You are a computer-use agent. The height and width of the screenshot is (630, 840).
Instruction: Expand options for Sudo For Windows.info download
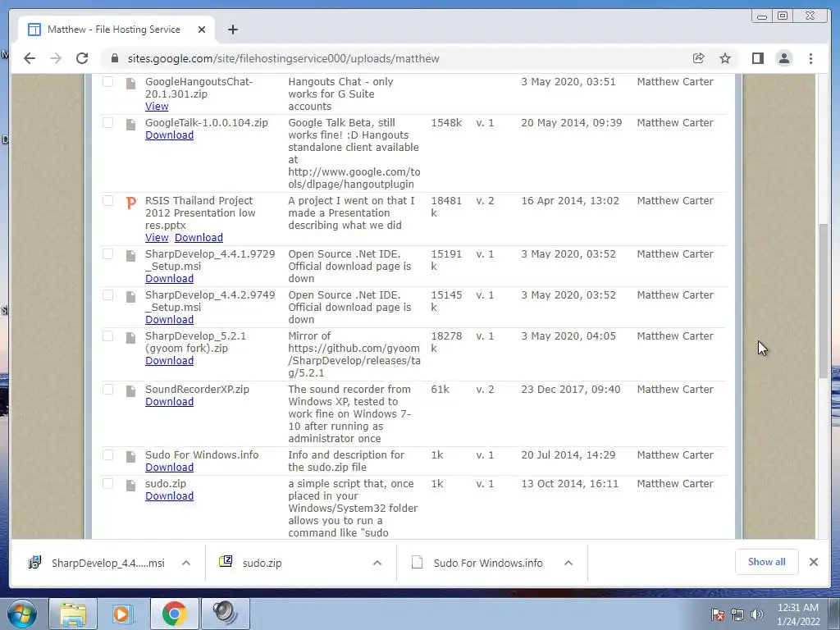pyautogui.click(x=568, y=563)
